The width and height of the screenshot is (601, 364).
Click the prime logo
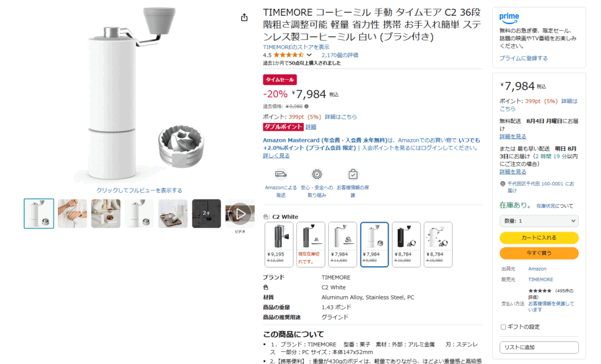509,18
